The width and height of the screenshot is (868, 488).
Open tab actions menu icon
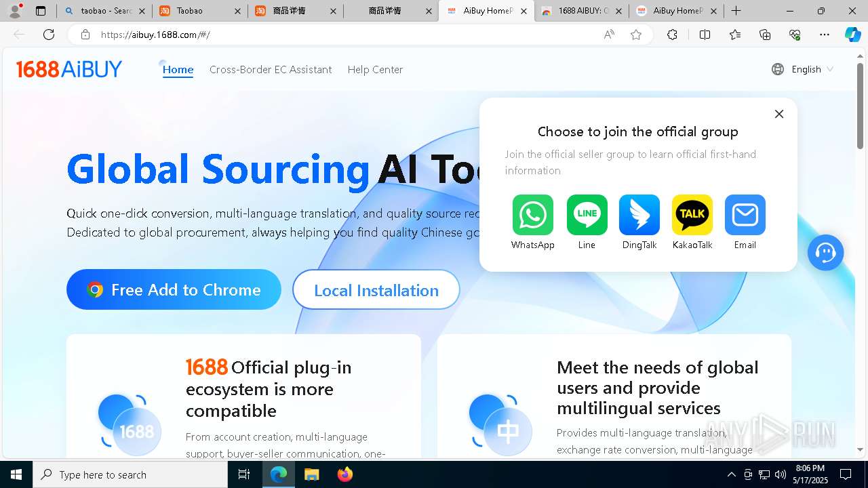click(x=41, y=11)
